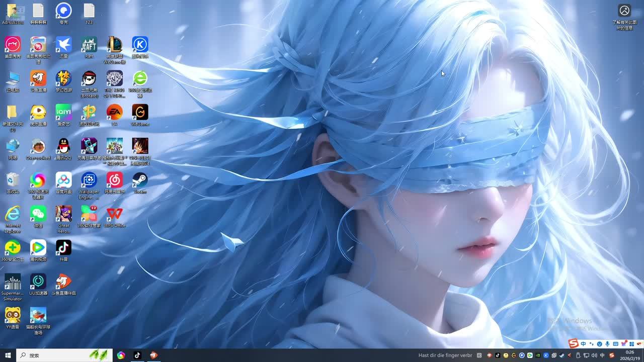The width and height of the screenshot is (644, 362).
Task: Open the taskbar clock and date
Action: pos(629,355)
